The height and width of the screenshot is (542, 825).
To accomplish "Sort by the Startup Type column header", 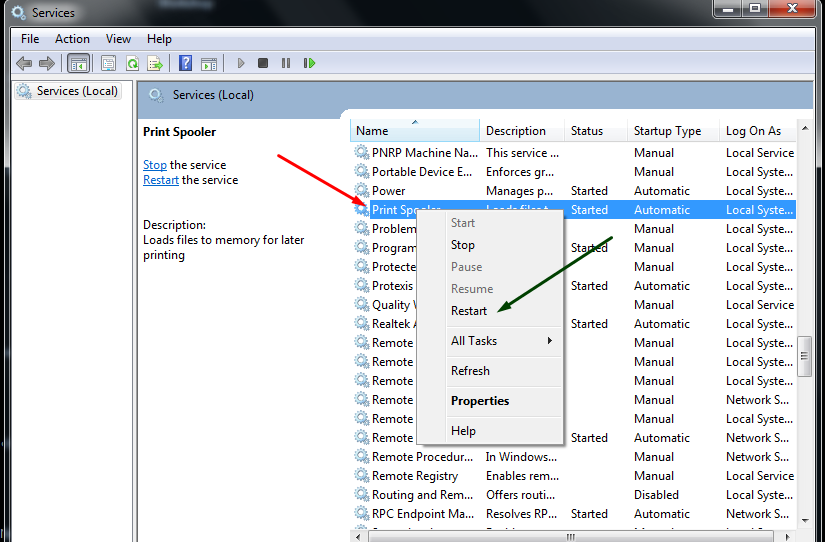I will [x=673, y=131].
